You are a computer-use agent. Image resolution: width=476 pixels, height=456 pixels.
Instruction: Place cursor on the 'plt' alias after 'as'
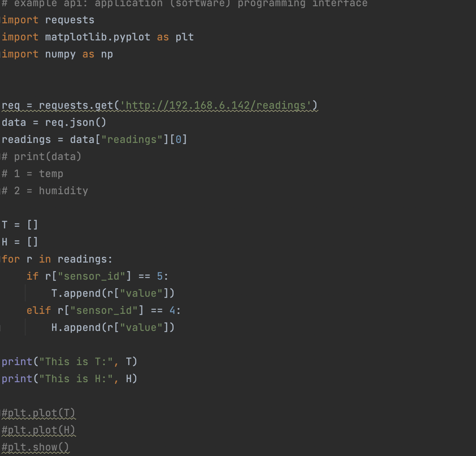click(x=185, y=37)
